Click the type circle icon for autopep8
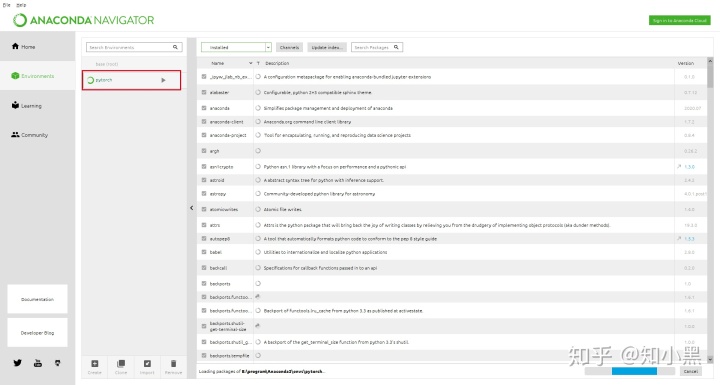 [x=258, y=238]
